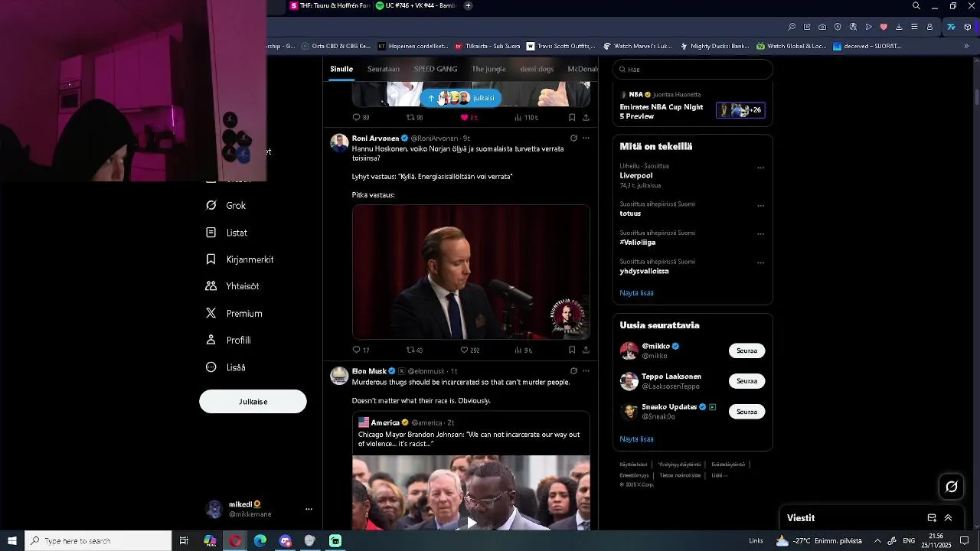This screenshot has width=980, height=551.
Task: Compose new message in Viestit panel
Action: [932, 518]
